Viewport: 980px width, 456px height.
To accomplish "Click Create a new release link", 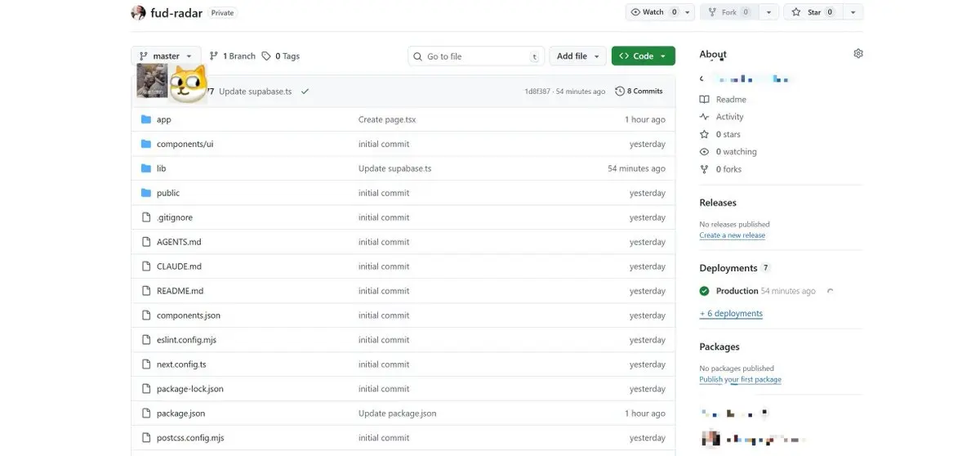I will coord(732,235).
